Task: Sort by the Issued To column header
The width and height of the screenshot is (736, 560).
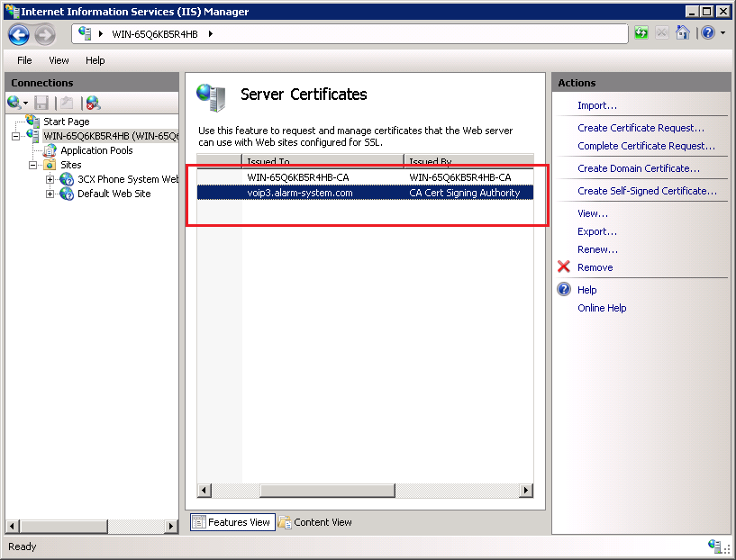Action: [x=323, y=161]
